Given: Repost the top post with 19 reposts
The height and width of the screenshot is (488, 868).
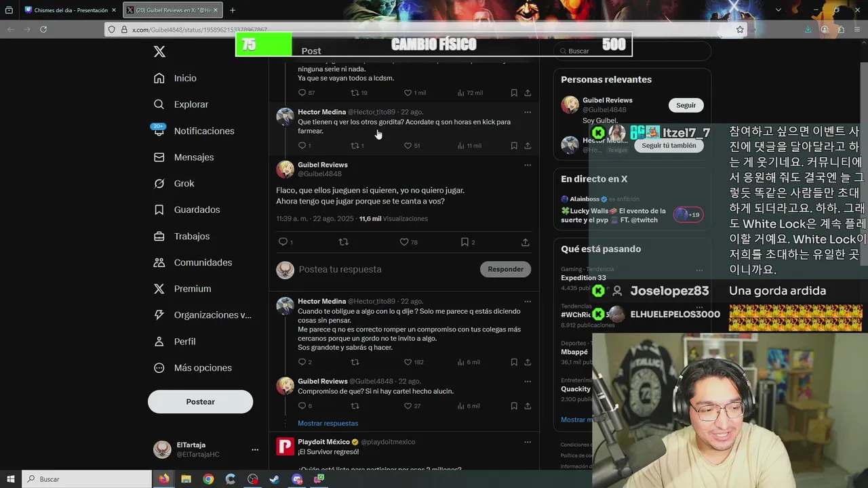Looking at the screenshot, I should click(359, 93).
